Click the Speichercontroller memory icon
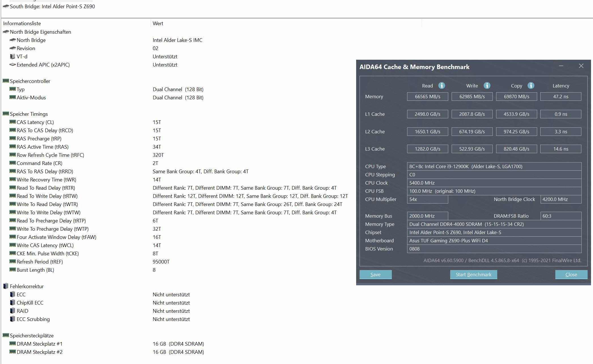The image size is (593, 364). tap(6, 81)
